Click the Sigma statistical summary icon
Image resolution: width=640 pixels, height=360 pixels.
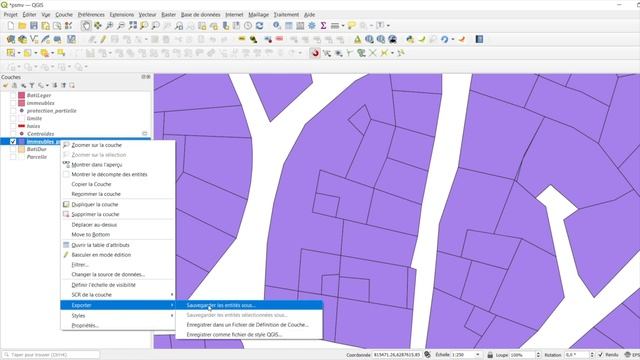(x=323, y=26)
